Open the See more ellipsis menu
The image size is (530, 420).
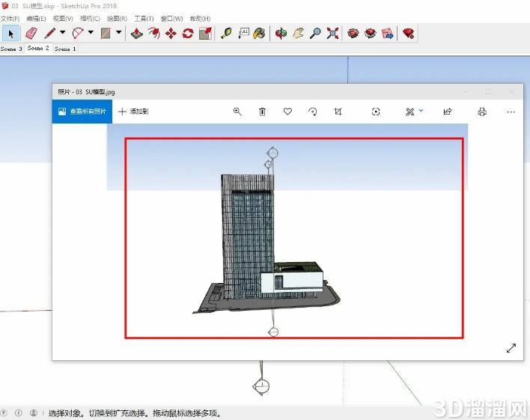pos(511,112)
